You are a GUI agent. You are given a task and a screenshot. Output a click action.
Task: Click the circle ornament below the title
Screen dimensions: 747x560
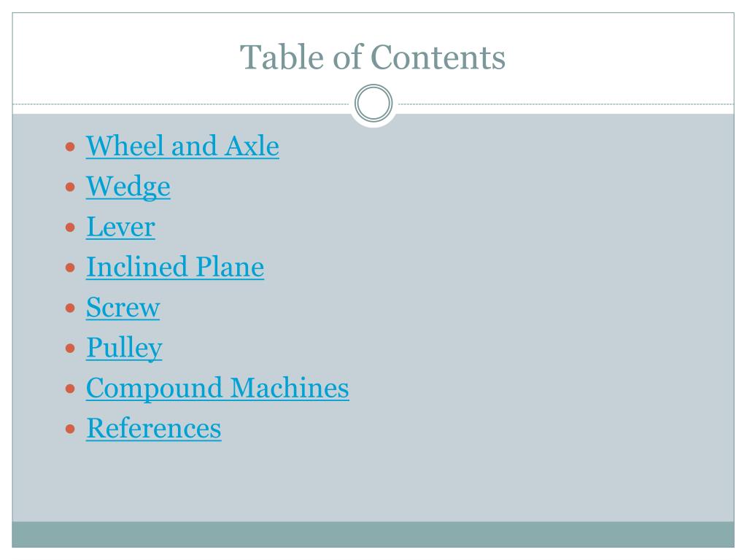373,104
